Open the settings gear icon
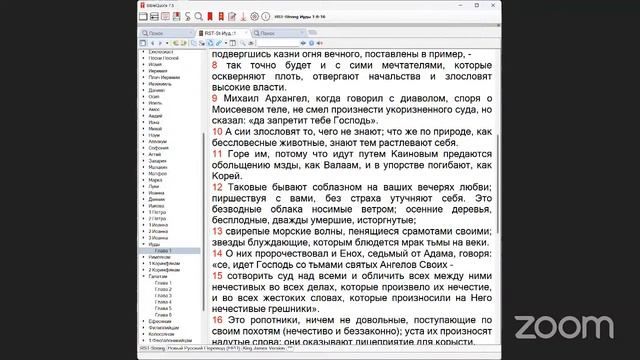640x360 pixels. coord(254,16)
